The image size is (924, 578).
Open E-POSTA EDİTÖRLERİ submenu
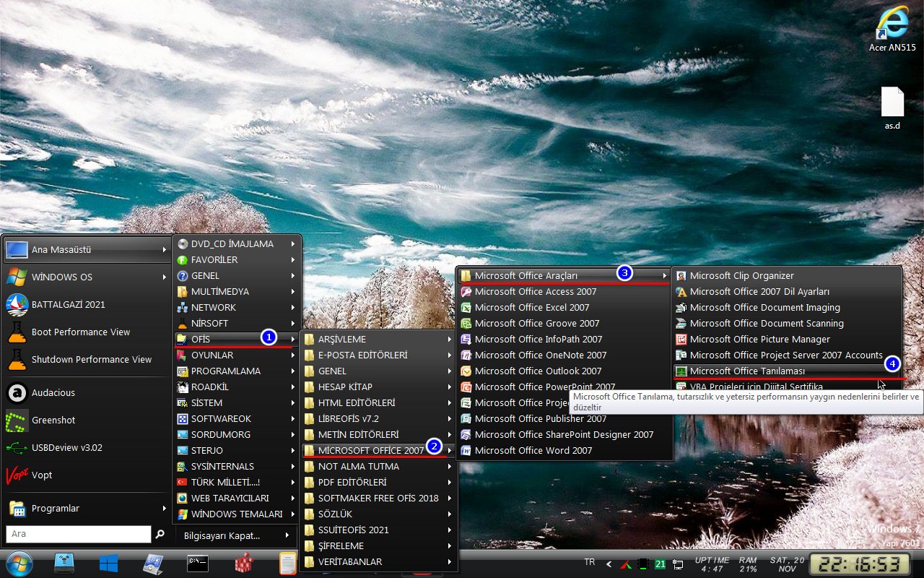[379, 355]
